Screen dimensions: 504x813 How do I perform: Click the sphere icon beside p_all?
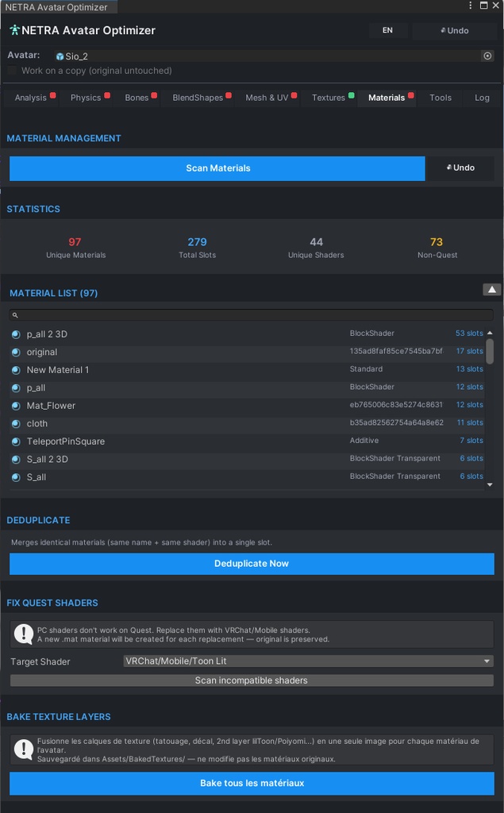pos(16,387)
